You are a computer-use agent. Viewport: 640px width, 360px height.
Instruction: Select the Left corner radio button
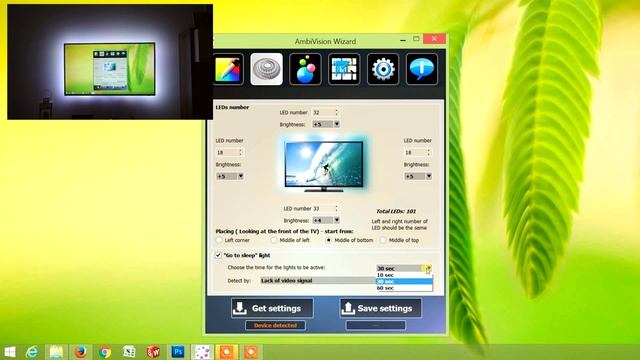tap(219, 240)
